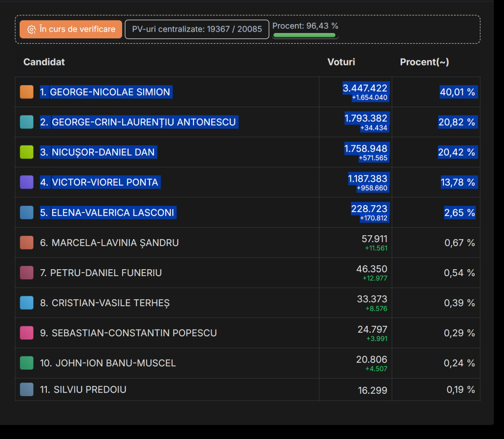Screen dimensions: 504x439
Task: Click the lime green swatch for Nicușor Dan
Action: point(27,152)
